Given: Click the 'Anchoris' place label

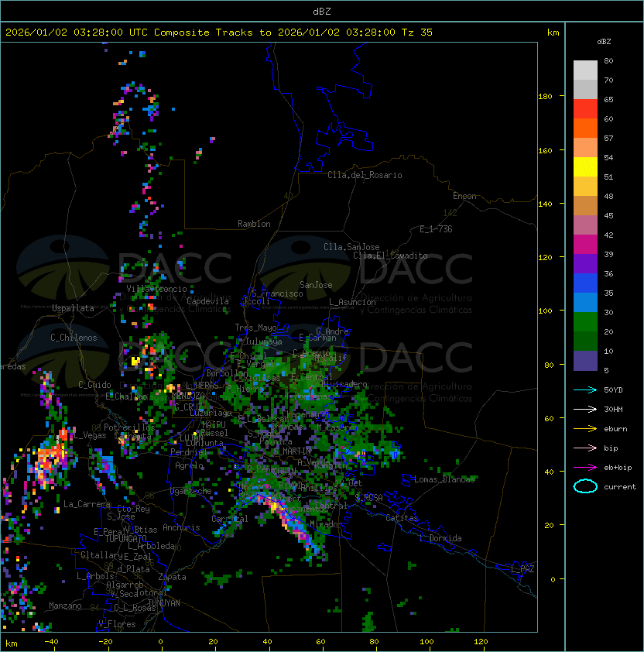Looking at the screenshot, I should (x=181, y=527).
